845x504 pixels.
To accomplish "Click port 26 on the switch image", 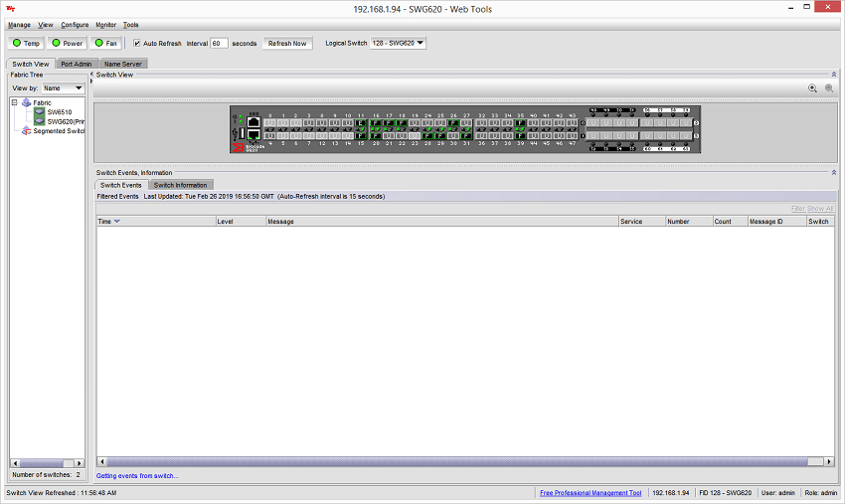I will [453, 123].
